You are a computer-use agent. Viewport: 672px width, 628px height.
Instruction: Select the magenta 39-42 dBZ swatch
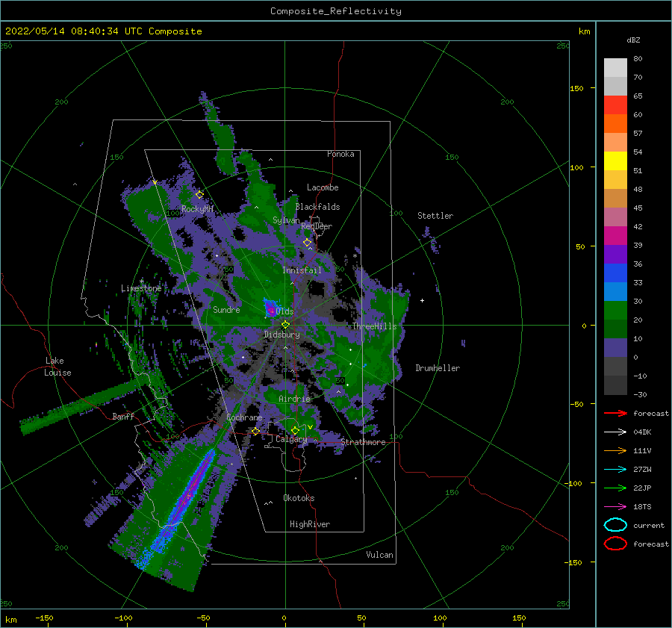[615, 235]
